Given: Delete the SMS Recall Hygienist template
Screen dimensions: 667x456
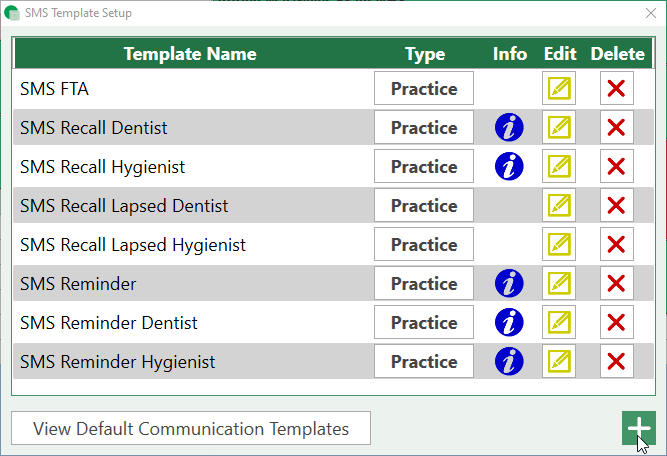Looking at the screenshot, I should (616, 166).
